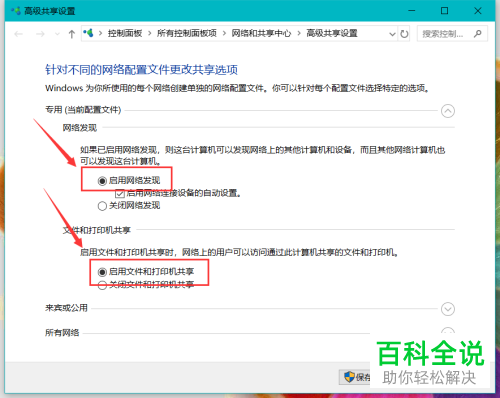The width and height of the screenshot is (500, 398).
Task: Click the window title bar network icon
Action: (16, 11)
